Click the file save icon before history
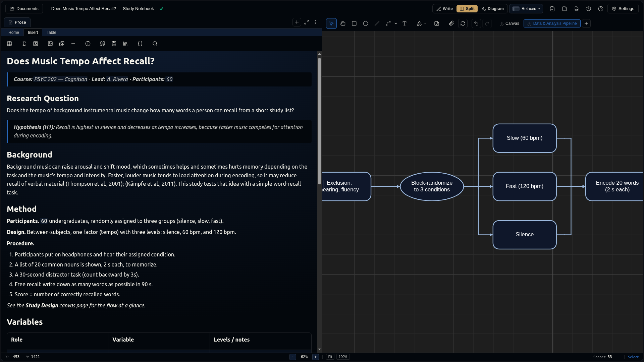This screenshot has width=644, height=362. (577, 9)
